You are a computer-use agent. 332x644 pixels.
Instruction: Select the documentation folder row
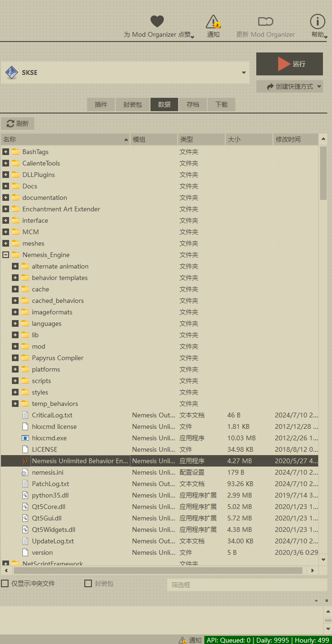pos(159,197)
